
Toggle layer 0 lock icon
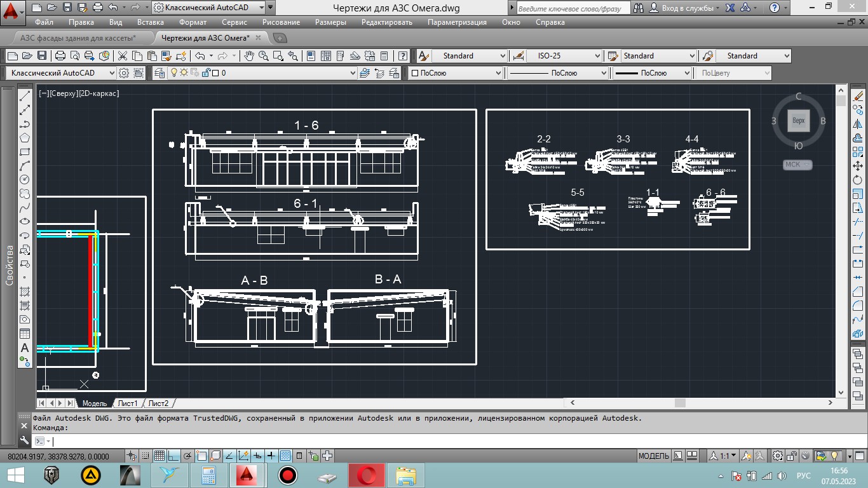(x=205, y=73)
